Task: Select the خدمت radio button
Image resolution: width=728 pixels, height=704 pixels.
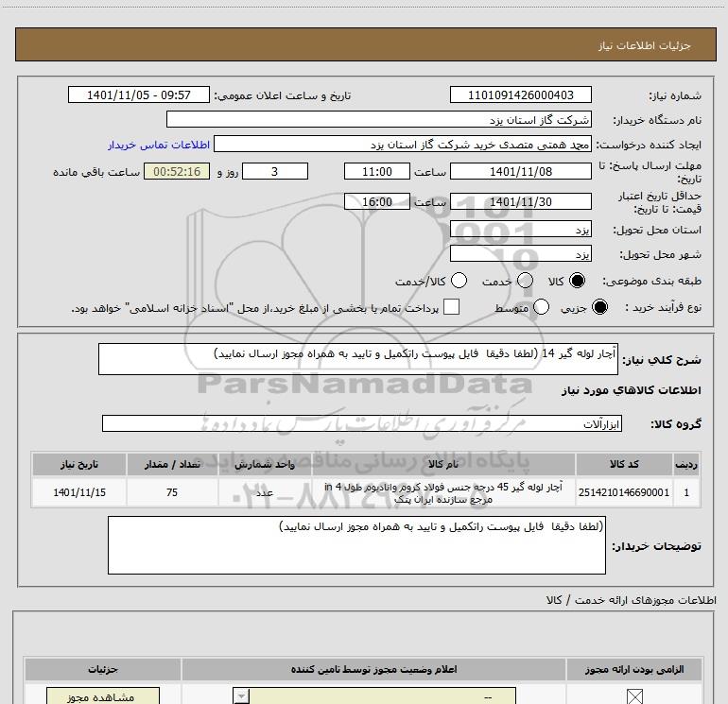Action: [x=525, y=281]
